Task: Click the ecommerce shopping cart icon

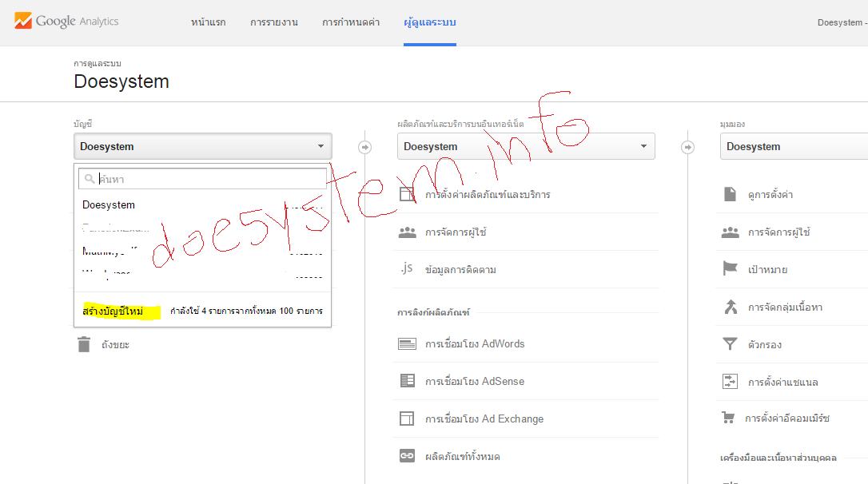Action: click(x=728, y=417)
